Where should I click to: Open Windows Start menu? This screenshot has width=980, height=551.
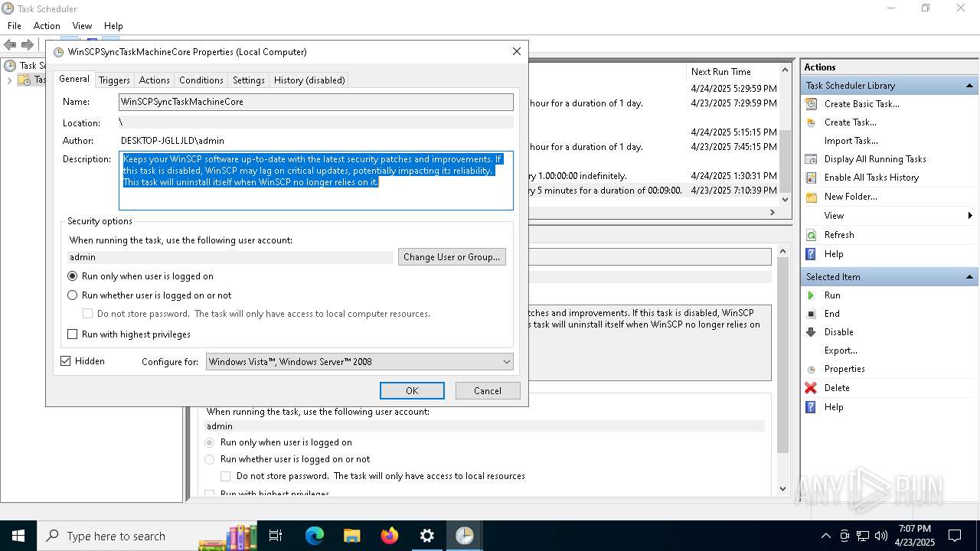pos(18,536)
